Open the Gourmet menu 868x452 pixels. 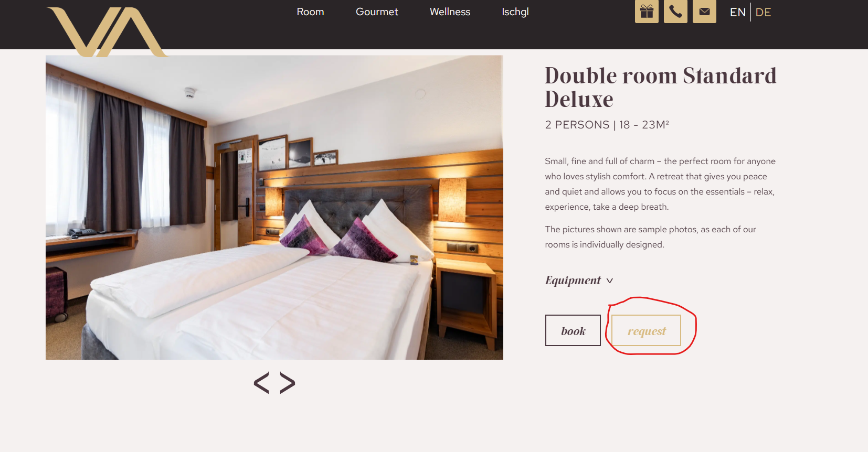377,12
